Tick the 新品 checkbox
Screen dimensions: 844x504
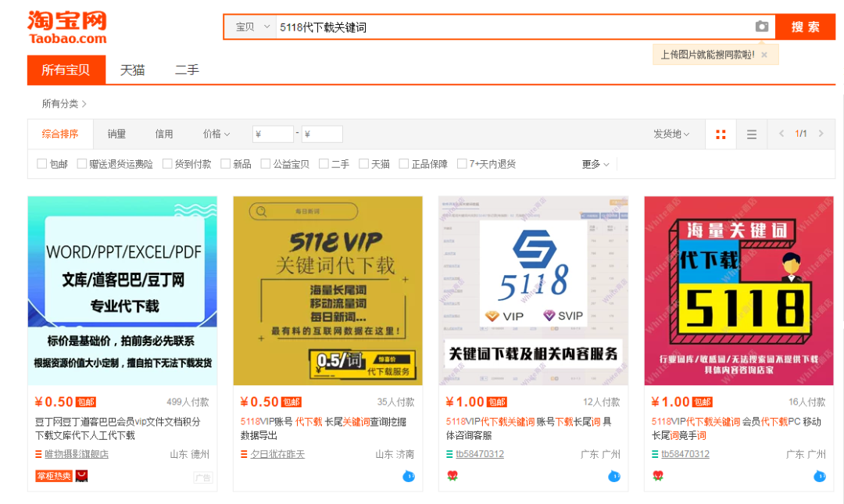pos(226,163)
